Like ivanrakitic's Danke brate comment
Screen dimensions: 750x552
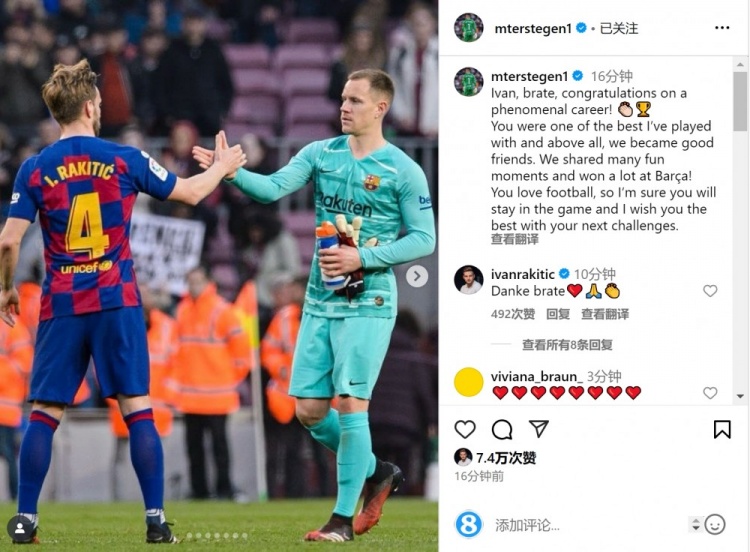[710, 291]
